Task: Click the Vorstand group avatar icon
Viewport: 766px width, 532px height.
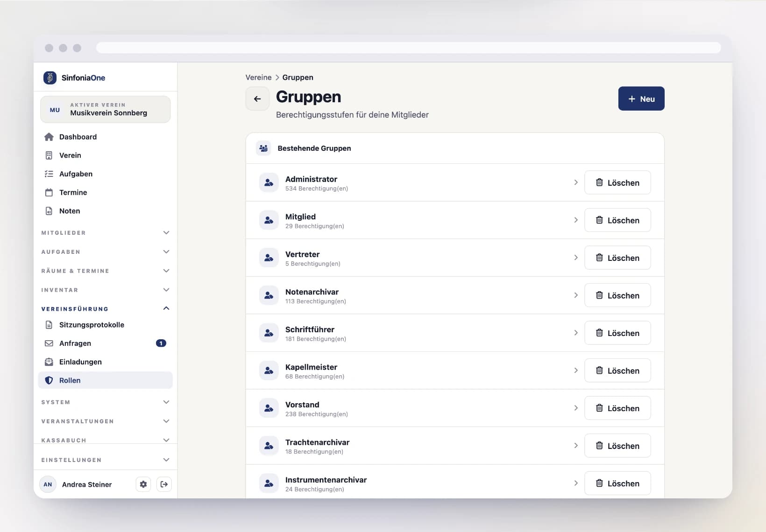Action: (269, 408)
